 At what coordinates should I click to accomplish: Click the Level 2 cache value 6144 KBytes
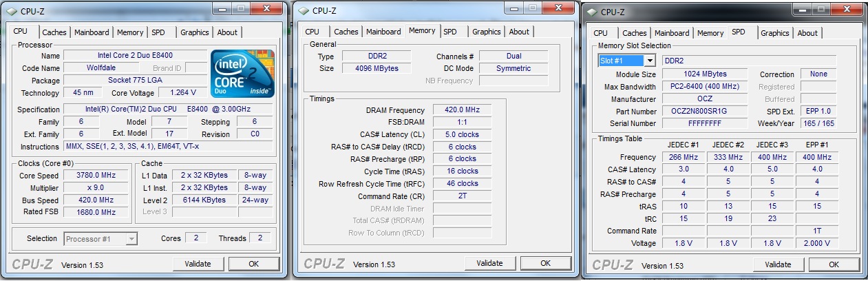pos(204,200)
